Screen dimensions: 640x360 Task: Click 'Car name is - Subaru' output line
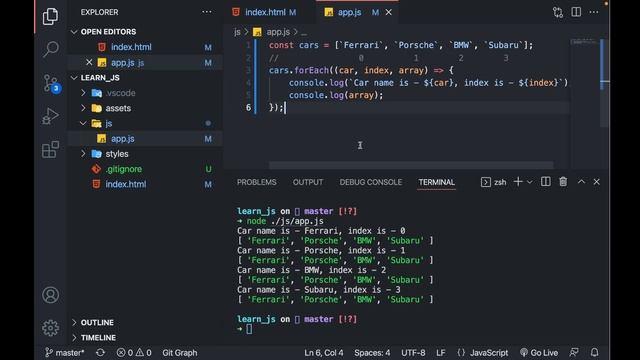tap(318, 289)
